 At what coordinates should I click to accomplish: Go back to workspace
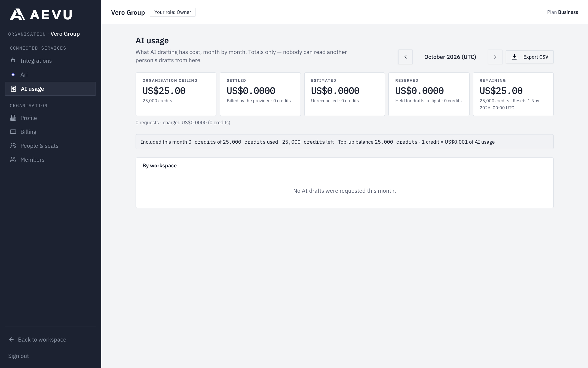coord(38,339)
